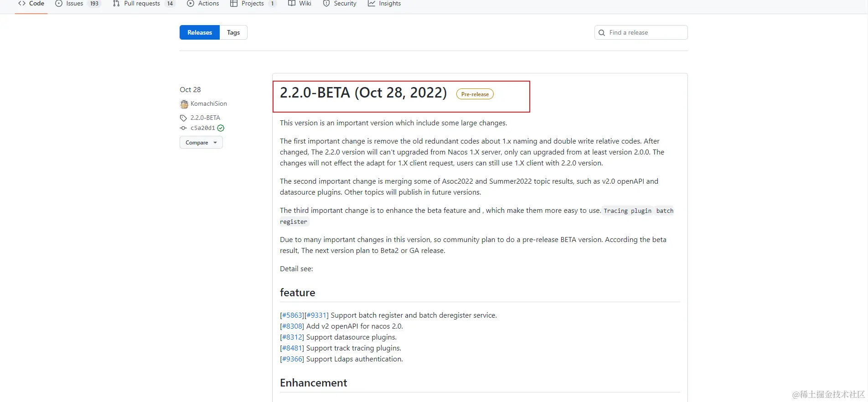Click 'Add v2 openAPI for nacos 2.0.' text
The height and width of the screenshot is (402, 868).
click(355, 326)
